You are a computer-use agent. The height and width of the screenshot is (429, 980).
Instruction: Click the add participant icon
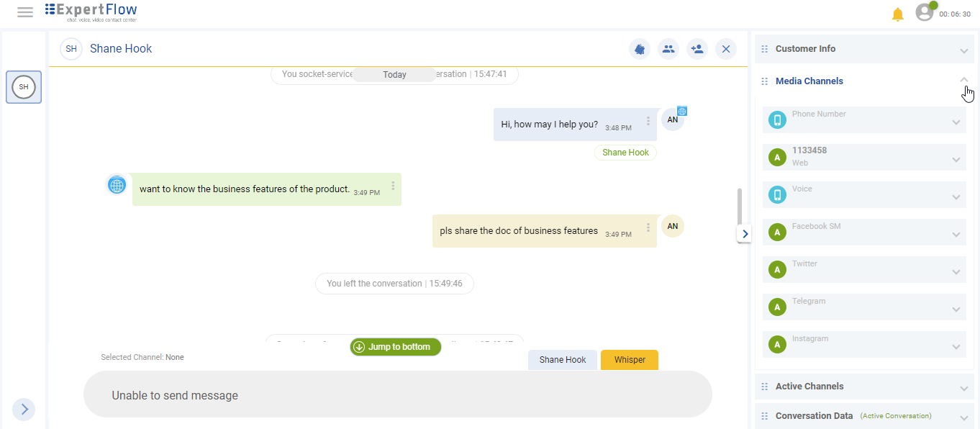tap(697, 49)
